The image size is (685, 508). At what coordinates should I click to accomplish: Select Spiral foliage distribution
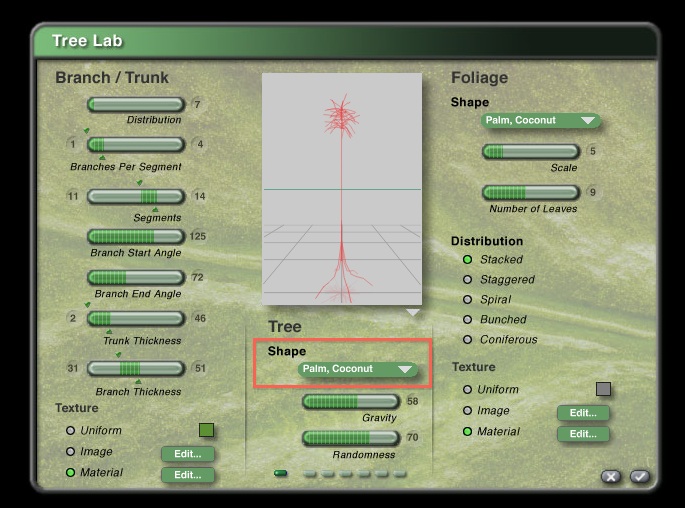tap(467, 300)
